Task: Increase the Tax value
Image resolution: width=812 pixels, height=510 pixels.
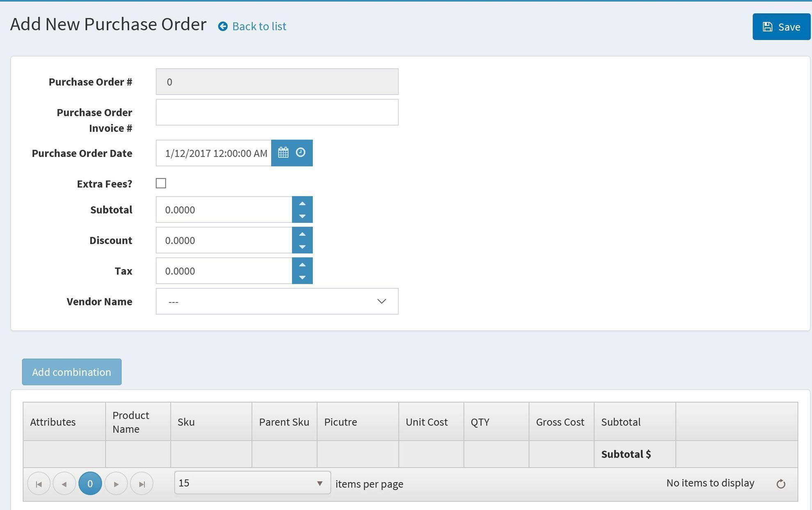Action: tap(302, 265)
